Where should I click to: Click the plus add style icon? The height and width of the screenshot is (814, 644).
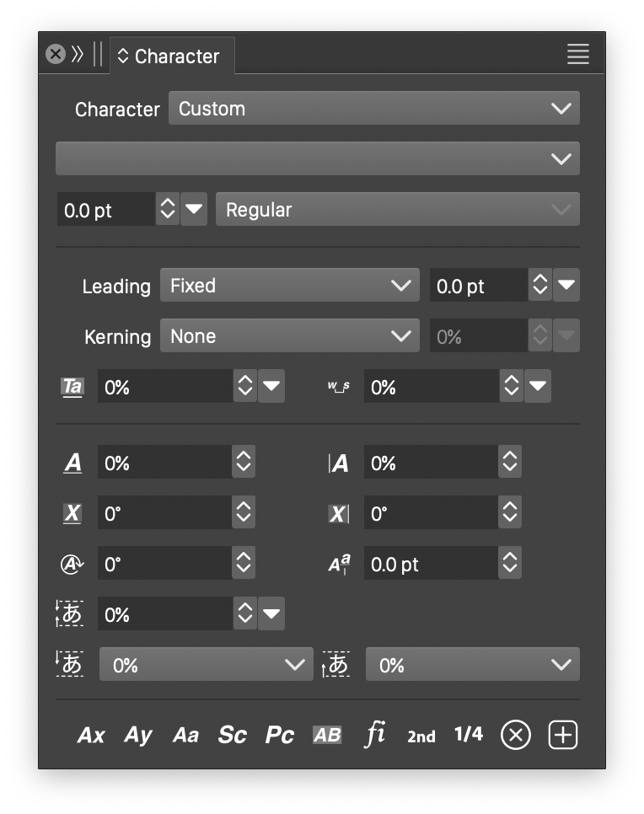(563, 735)
